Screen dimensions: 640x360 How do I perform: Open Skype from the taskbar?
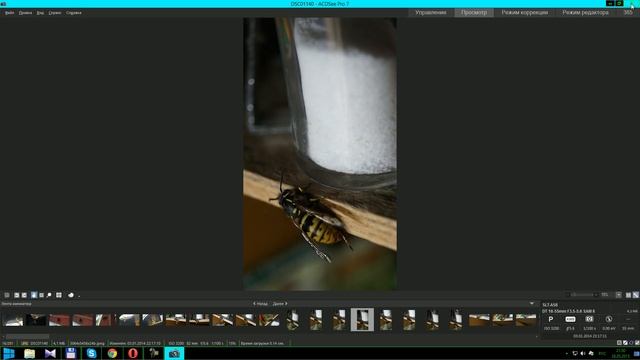click(91, 353)
